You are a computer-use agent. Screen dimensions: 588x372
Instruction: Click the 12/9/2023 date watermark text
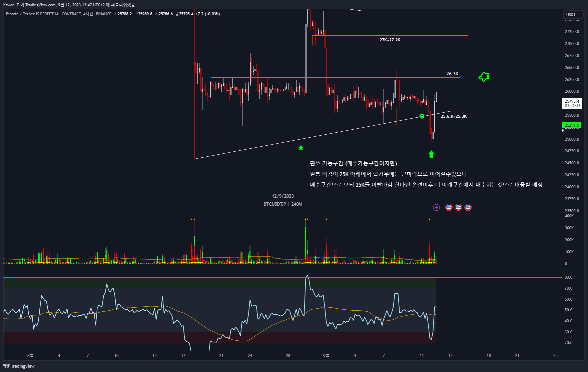click(283, 196)
